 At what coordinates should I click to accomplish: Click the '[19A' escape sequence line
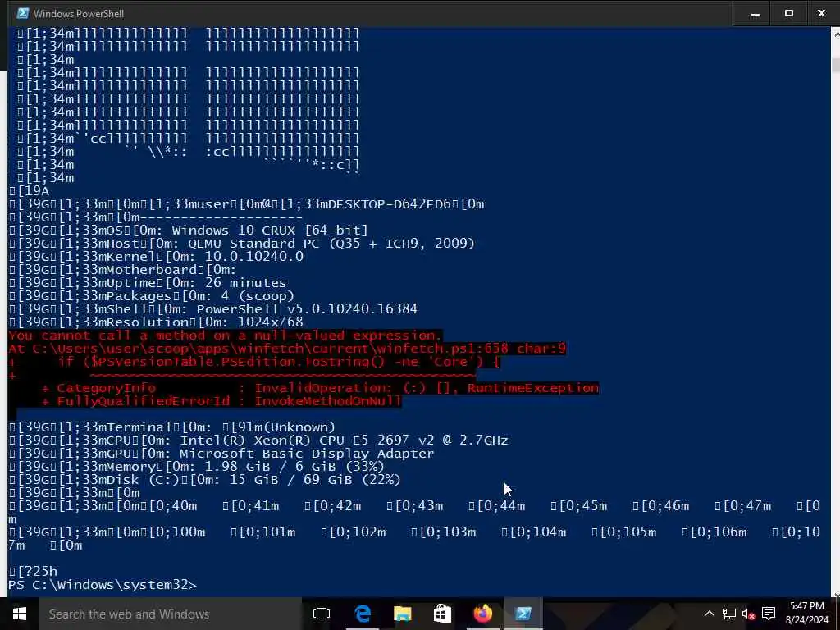[x=29, y=190]
